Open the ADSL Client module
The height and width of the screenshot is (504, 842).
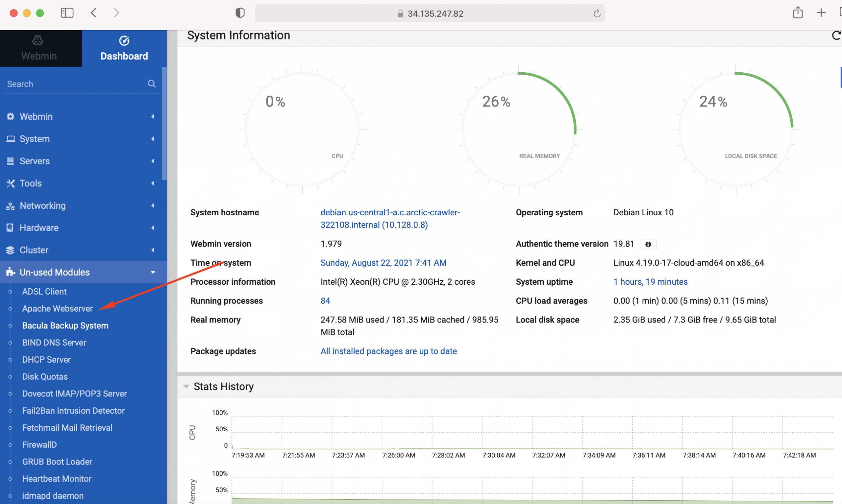44,292
